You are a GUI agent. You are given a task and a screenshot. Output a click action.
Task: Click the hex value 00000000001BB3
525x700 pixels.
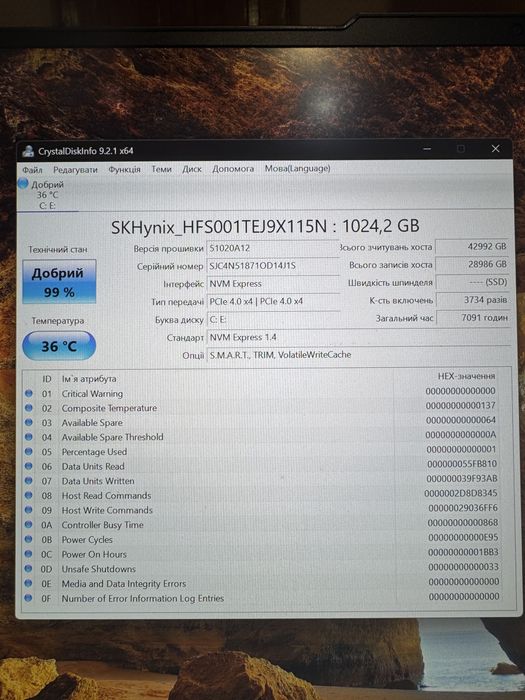click(463, 552)
